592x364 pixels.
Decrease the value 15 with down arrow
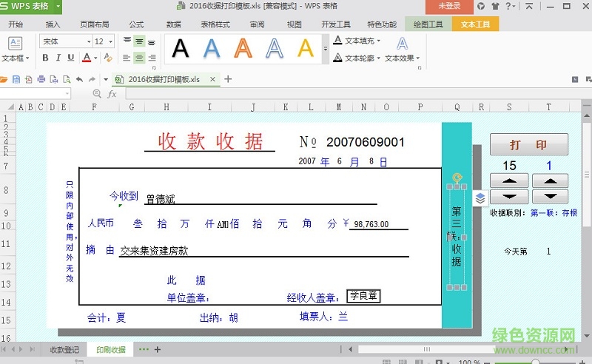(x=509, y=196)
